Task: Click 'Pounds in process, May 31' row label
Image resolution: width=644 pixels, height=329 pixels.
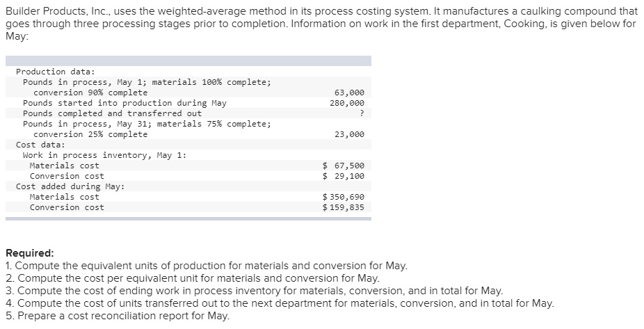Action: 147,124
